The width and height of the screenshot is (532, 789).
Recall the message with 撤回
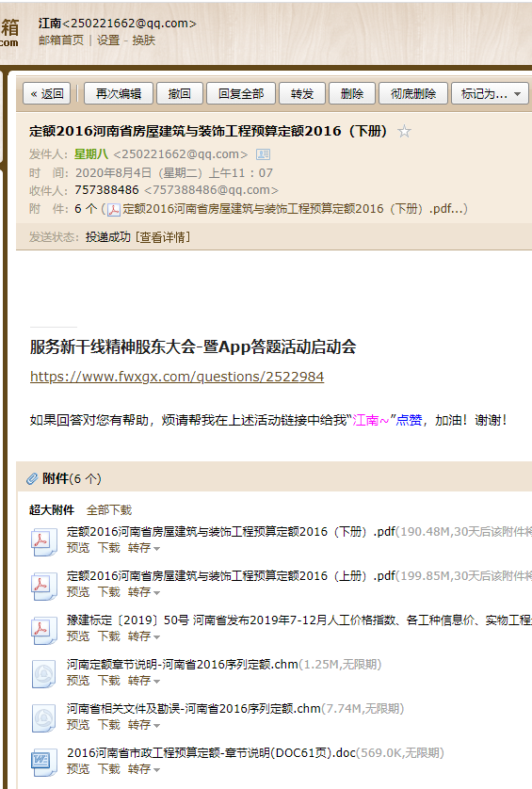[x=180, y=93]
